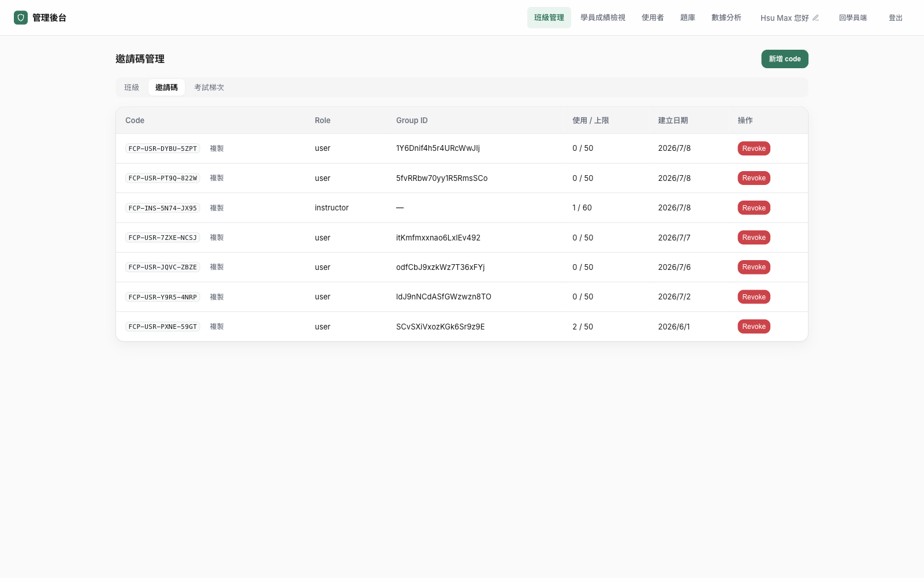
Task: Click Group ID odfCbJ9xzkWz7T36xFYj
Action: pyautogui.click(x=440, y=267)
